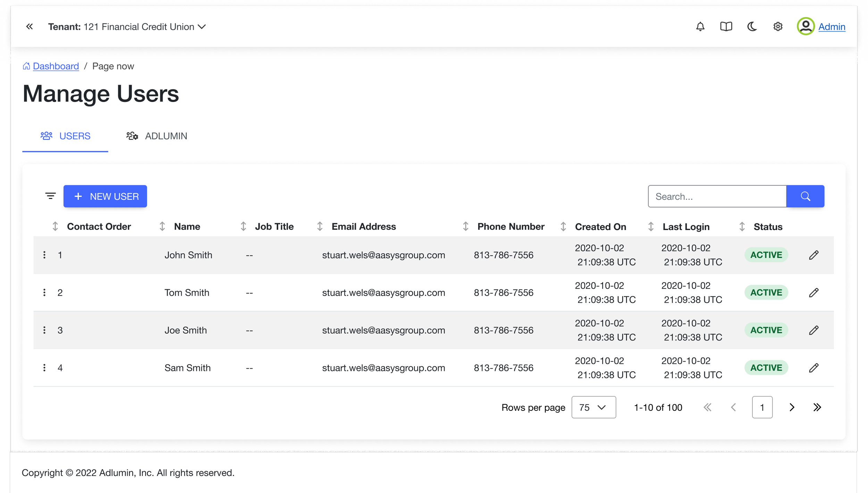The image size is (868, 493).
Task: Open row actions menu for Tom Smith
Action: [44, 292]
